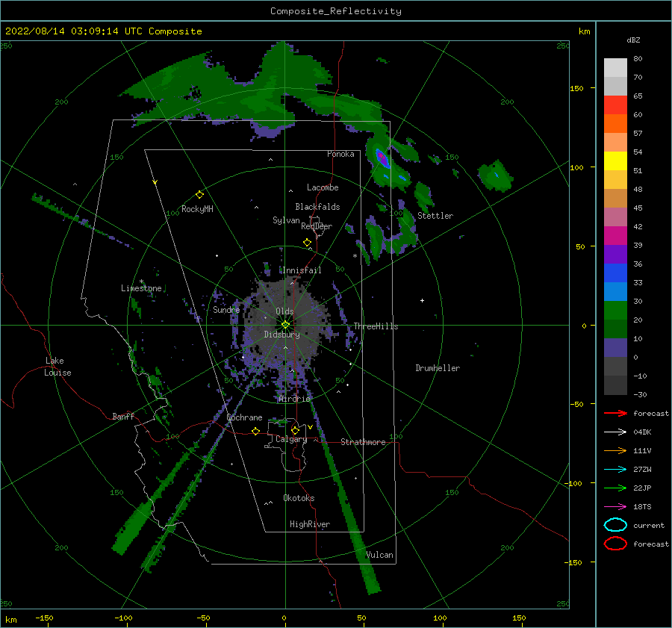Select the bright green 20-30 dBZ swatch

pos(615,311)
